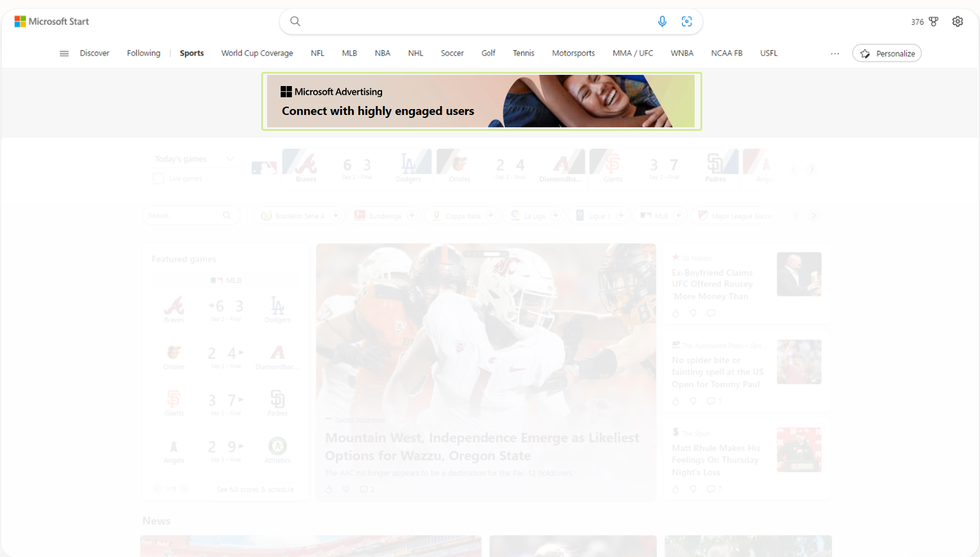Expand the Today's games dropdown
Viewport: 980px width, 557px height.
pyautogui.click(x=229, y=159)
